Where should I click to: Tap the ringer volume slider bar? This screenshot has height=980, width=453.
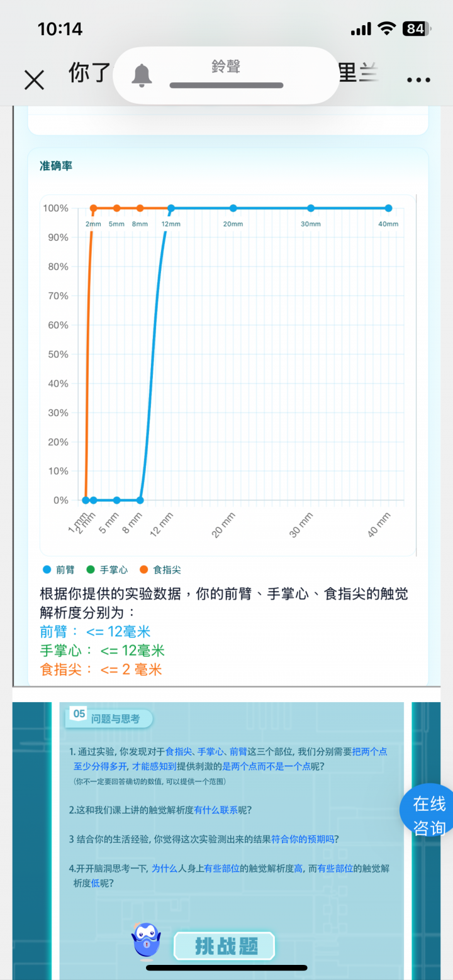click(x=226, y=85)
